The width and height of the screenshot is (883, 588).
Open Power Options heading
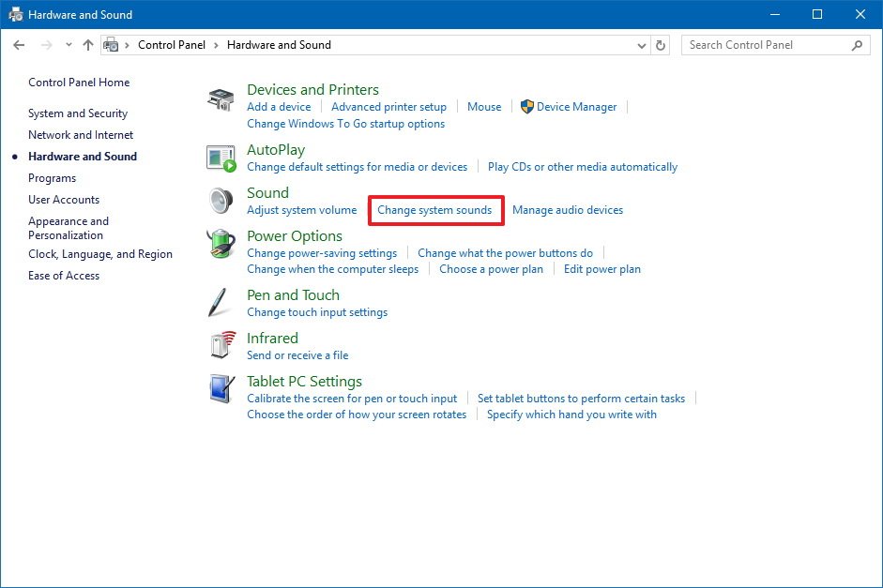pos(295,235)
